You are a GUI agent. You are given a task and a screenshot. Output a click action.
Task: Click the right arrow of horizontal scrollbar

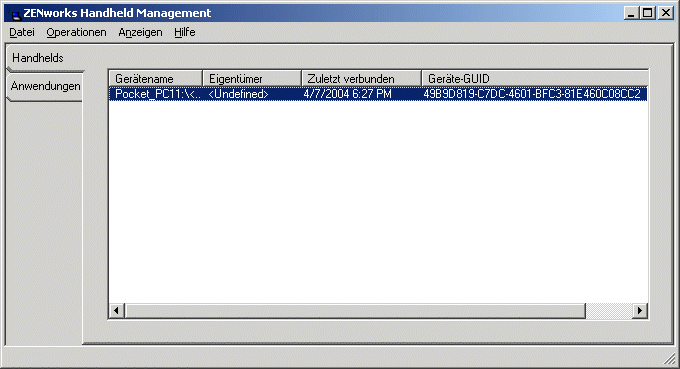click(x=640, y=310)
